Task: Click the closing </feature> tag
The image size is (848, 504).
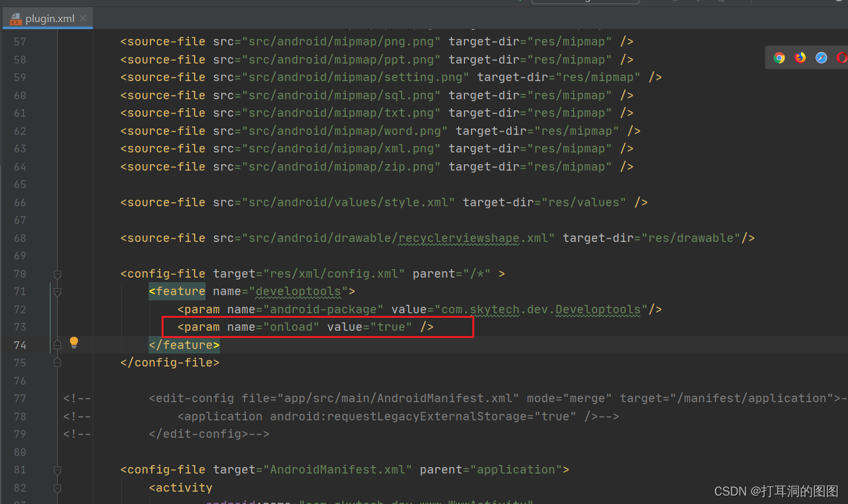Action: (184, 345)
